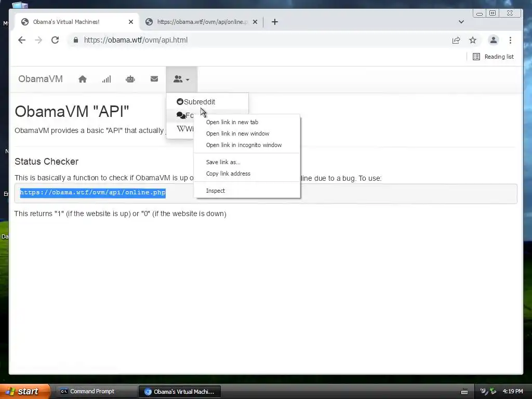The width and height of the screenshot is (532, 399).
Task: Open the robot bot icon in navbar
Action: tap(130, 79)
